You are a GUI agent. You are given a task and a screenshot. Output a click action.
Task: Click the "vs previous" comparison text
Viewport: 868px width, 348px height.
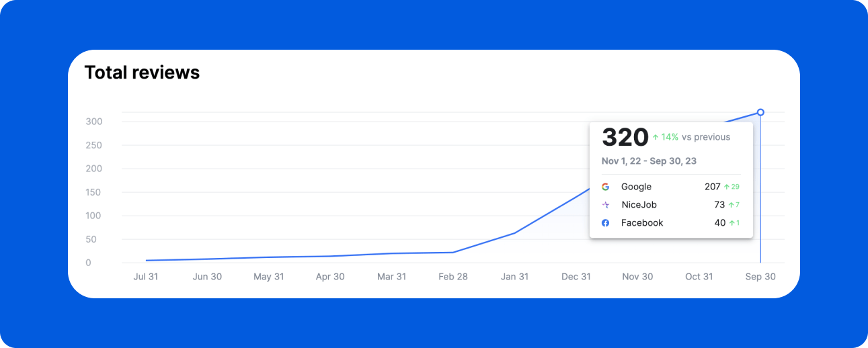pos(705,137)
